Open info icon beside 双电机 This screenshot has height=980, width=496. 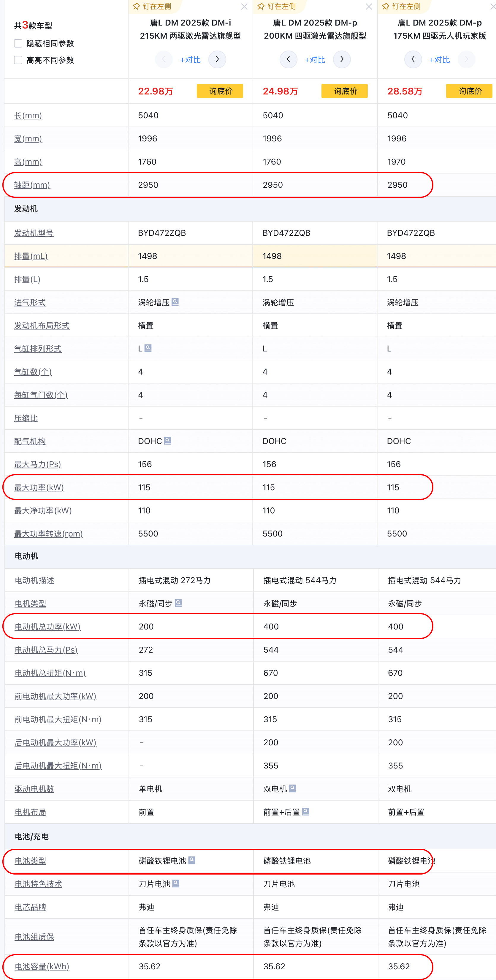pos(293,788)
